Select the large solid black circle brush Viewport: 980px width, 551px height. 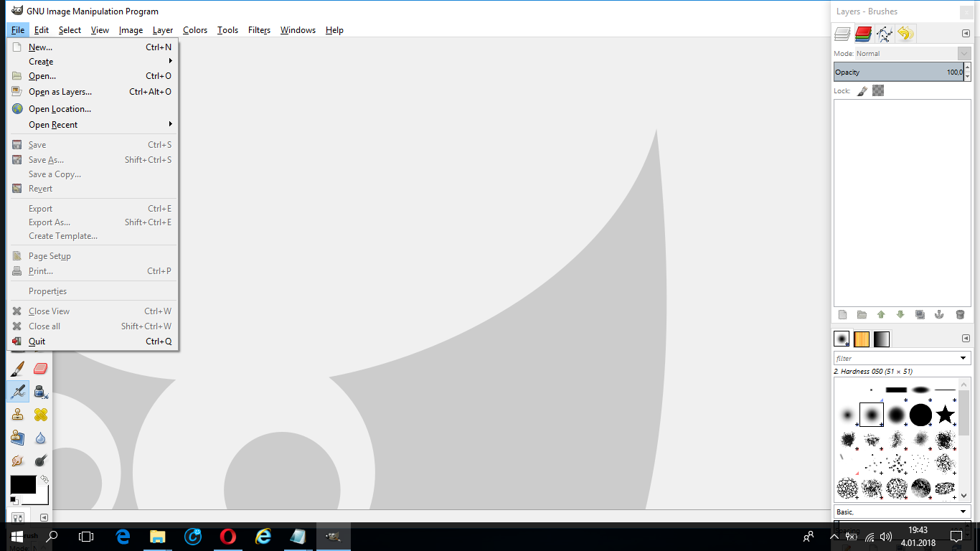point(920,415)
